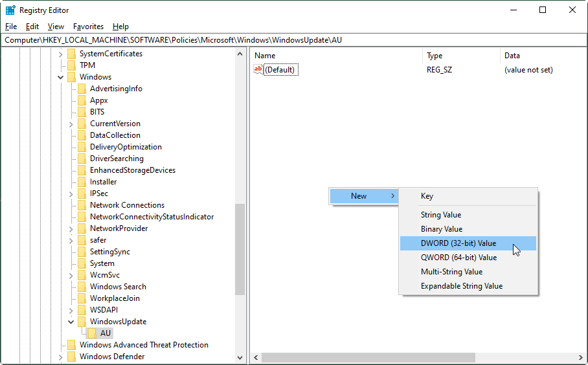Click the IPSec folder icon
The image size is (588, 365).
[x=82, y=194]
